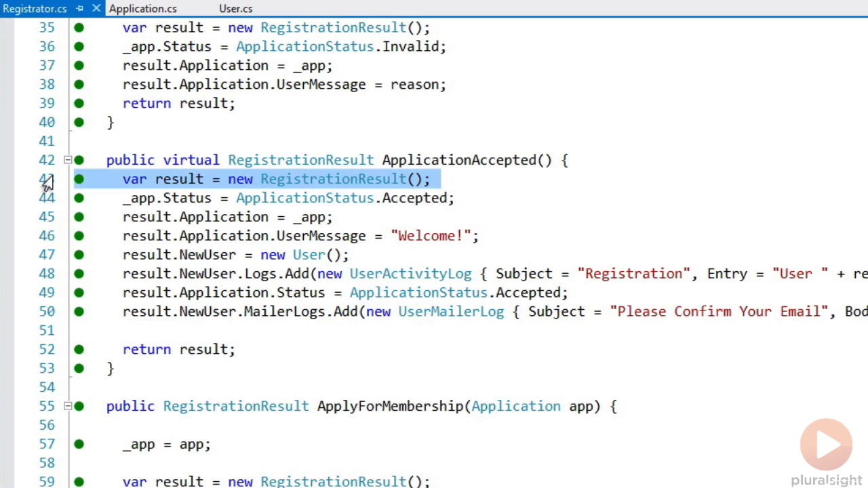Screen dimensions: 868x488
Task: Click the green coverage dot on line 36
Action: tap(79, 47)
